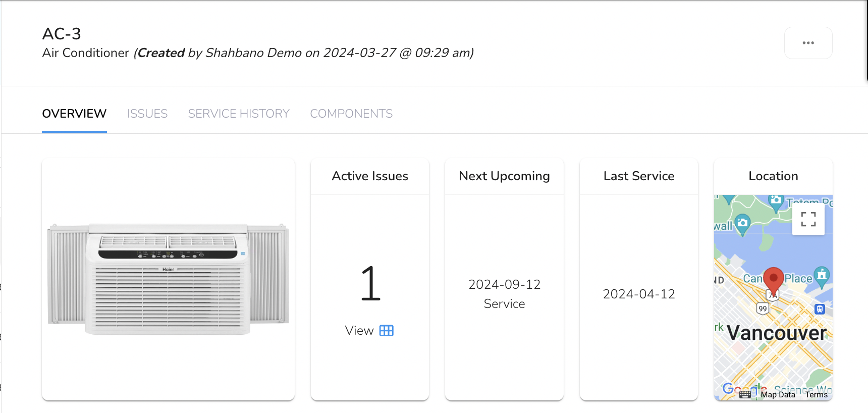Open the ISSUES tab
Screen dimensions: 868x413
(x=147, y=114)
